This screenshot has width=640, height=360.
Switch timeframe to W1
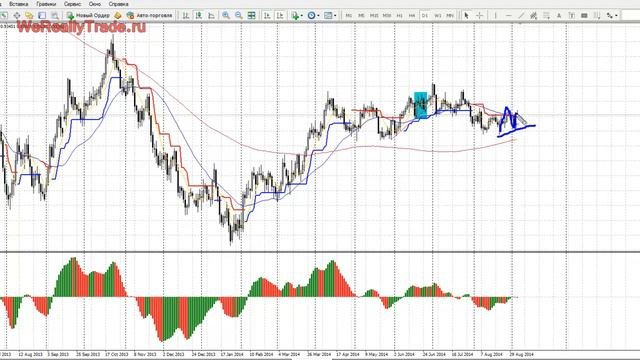click(x=438, y=16)
